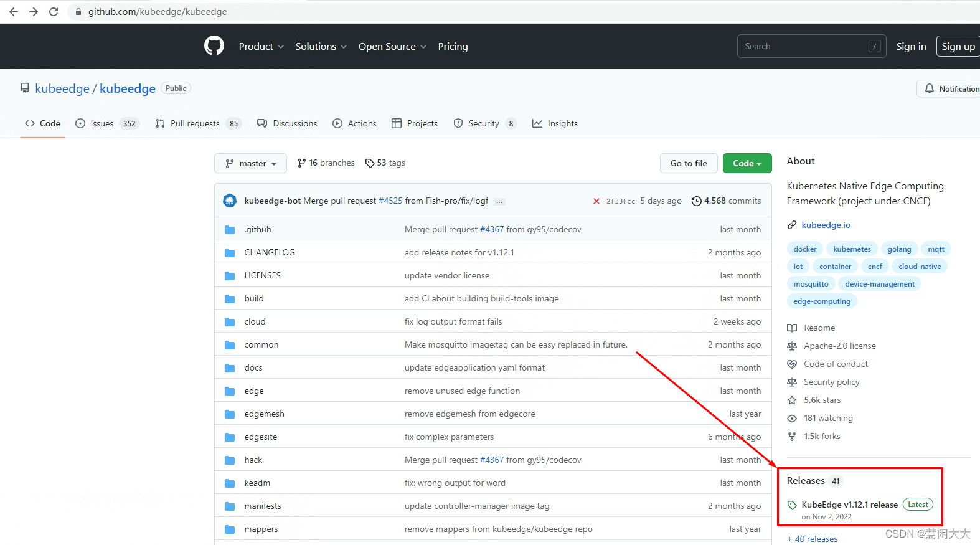Expand commit message ellipsis button
This screenshot has height=545, width=980.
point(499,202)
